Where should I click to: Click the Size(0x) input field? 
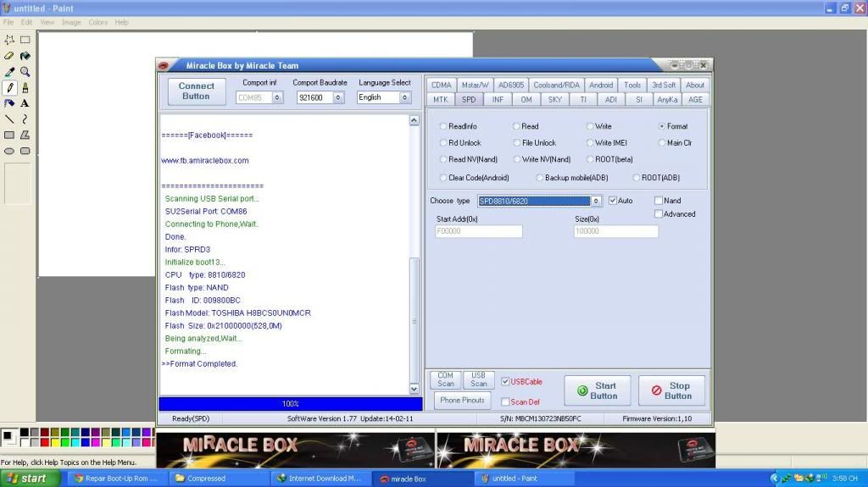(x=616, y=231)
